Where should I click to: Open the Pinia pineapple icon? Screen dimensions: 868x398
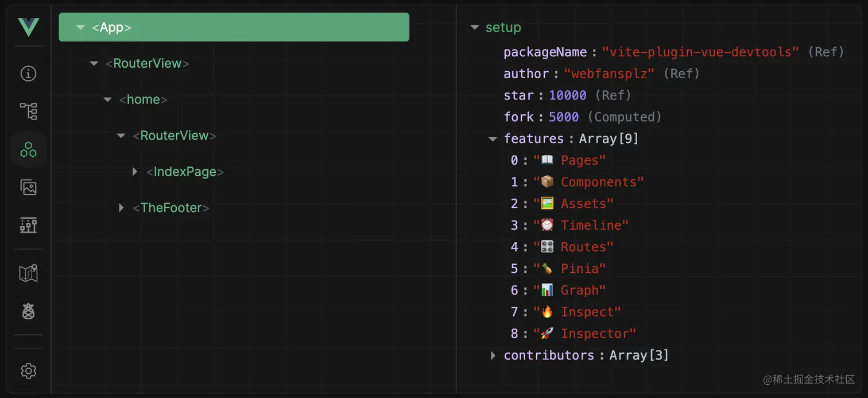(x=28, y=311)
